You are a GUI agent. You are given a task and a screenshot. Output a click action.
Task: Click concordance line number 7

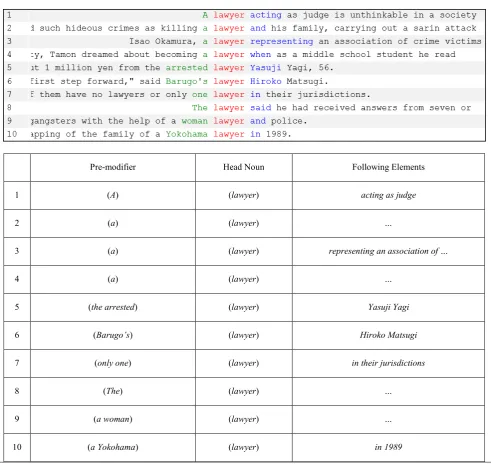click(9, 94)
